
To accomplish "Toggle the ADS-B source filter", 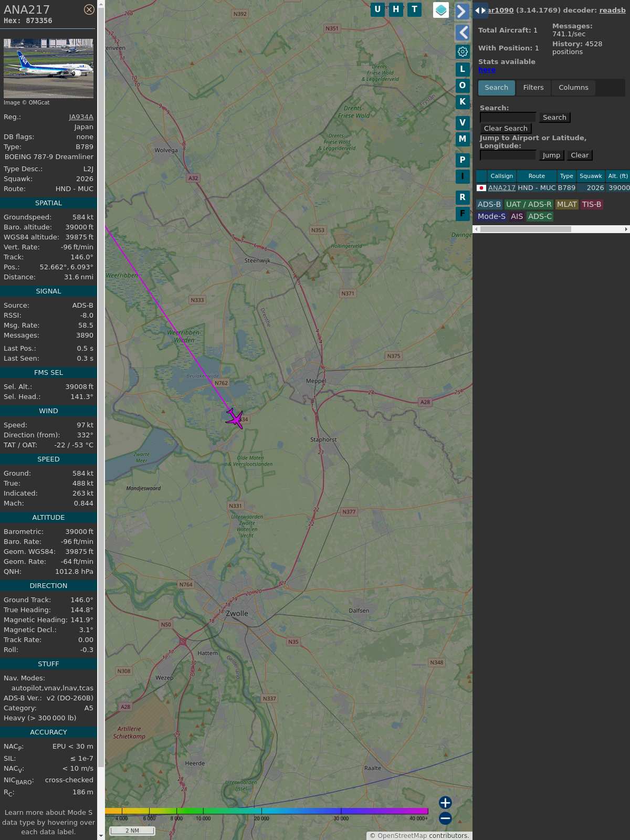I will pos(489,204).
